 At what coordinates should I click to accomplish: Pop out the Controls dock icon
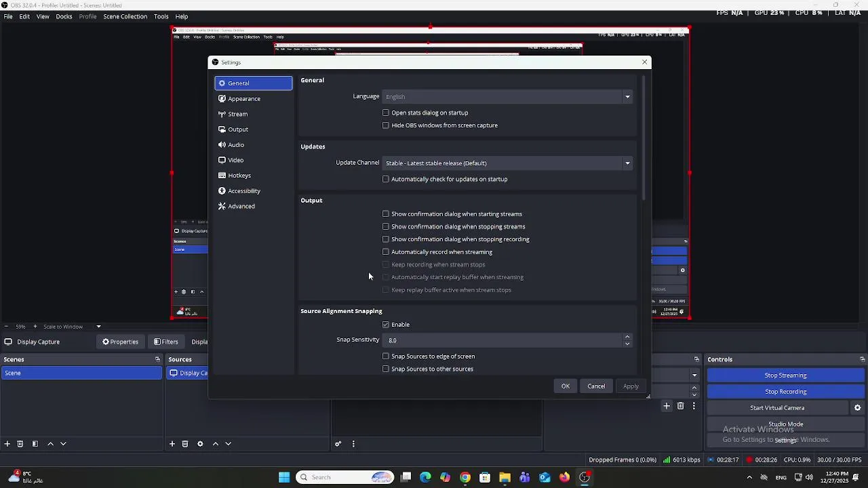863,359
